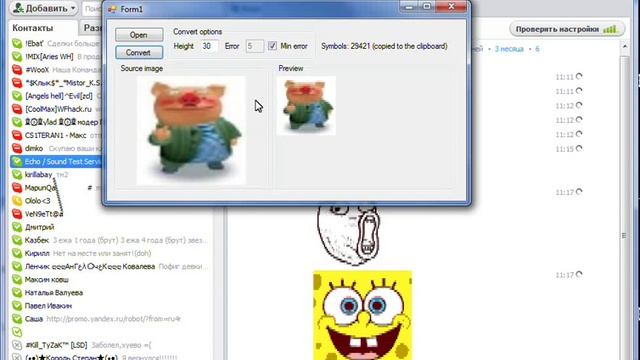
Task: Switch to the Контакты tab
Action: pyautogui.click(x=33, y=28)
